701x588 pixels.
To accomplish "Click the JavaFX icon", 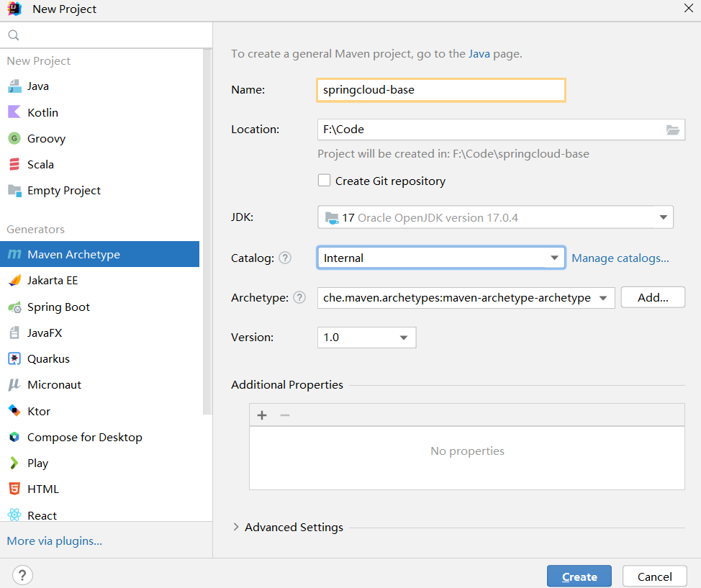I will pyautogui.click(x=14, y=333).
